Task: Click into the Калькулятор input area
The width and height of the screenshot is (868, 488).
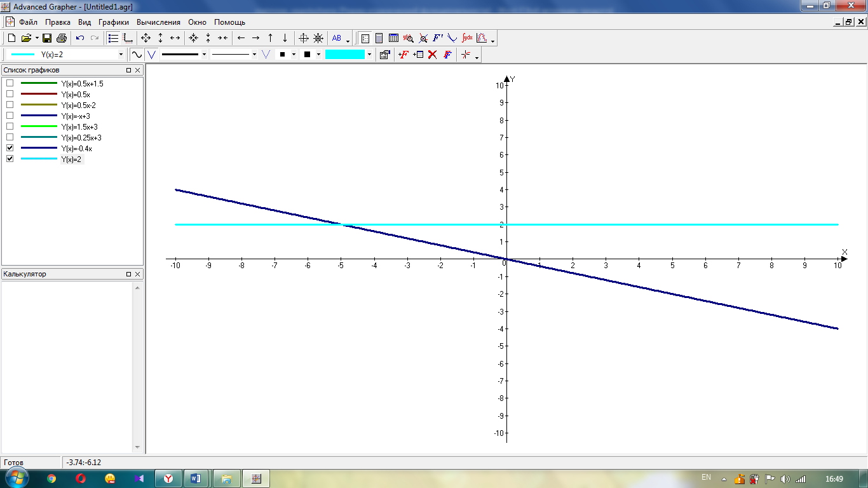Action: 68,367
